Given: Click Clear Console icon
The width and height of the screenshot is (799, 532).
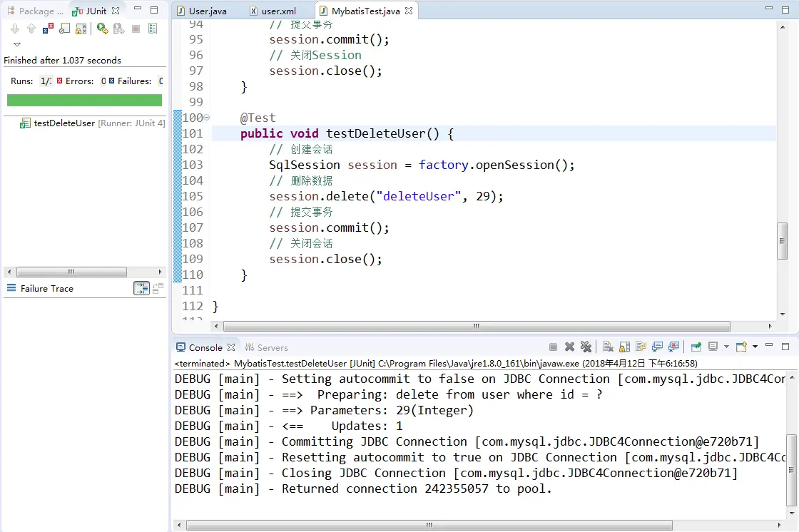Looking at the screenshot, I should coord(608,347).
